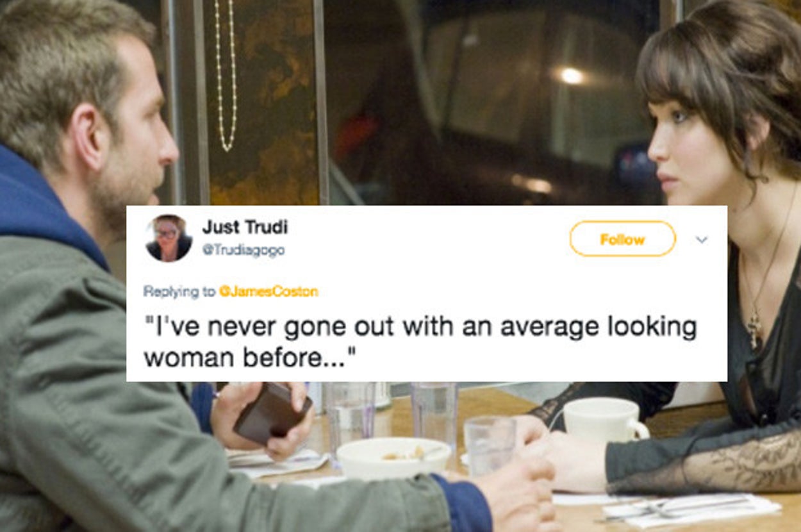Follow the Just Trudi account
Image resolution: width=801 pixels, height=532 pixels.
point(622,239)
